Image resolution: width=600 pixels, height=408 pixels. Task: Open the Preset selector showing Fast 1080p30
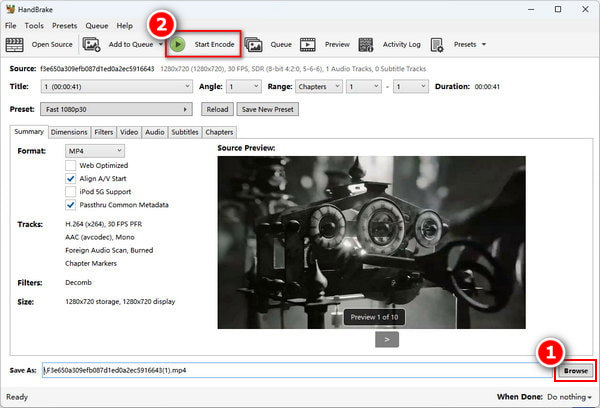point(116,109)
